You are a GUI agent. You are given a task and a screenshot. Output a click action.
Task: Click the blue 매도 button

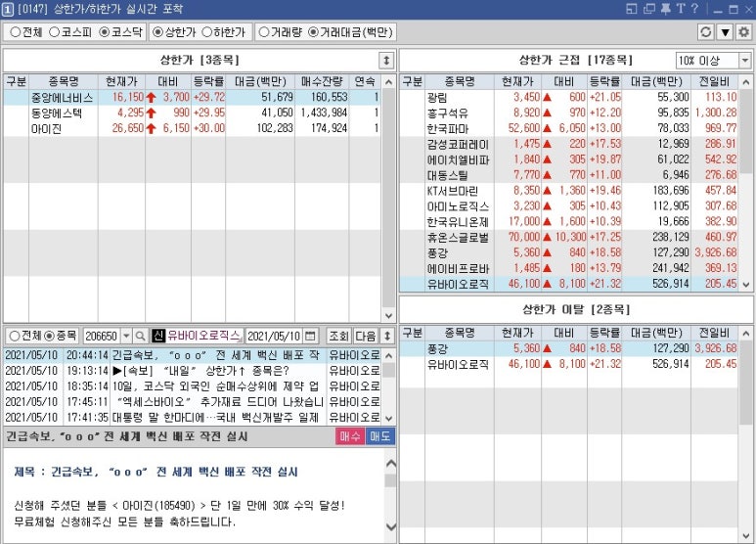point(380,436)
